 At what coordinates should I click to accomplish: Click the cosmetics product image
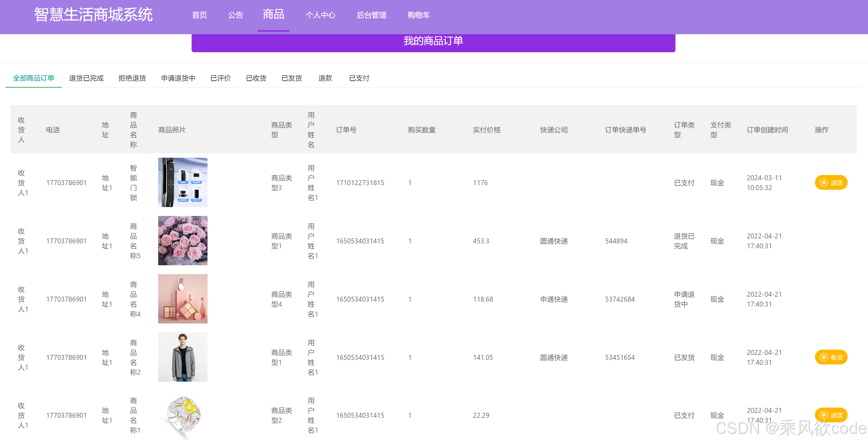pyautogui.click(x=183, y=299)
